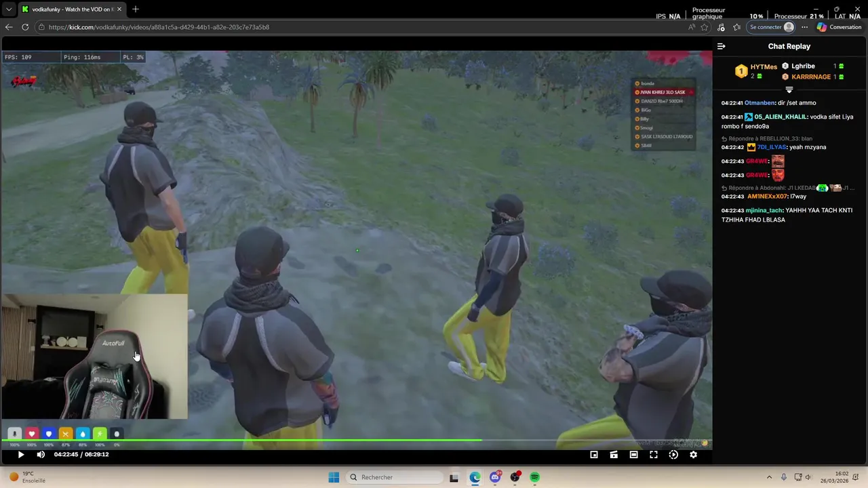Image resolution: width=868 pixels, height=488 pixels.
Task: Open the weather widget showing 19°C
Action: [27, 477]
